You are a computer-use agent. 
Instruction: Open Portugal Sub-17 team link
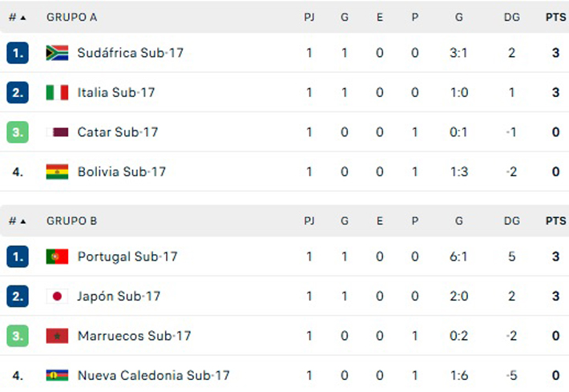point(127,257)
